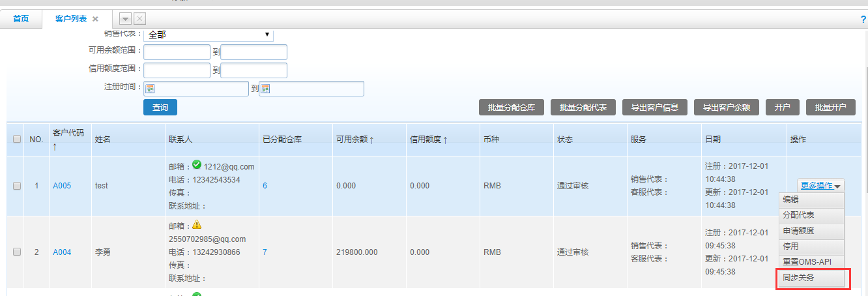
Task: Click the help question mark icon
Action: pyautogui.click(x=863, y=20)
